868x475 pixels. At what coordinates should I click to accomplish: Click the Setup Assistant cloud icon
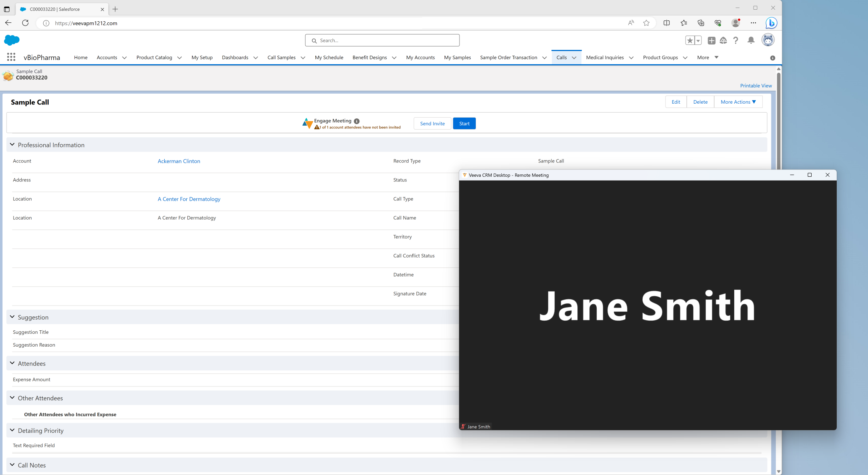tap(723, 40)
